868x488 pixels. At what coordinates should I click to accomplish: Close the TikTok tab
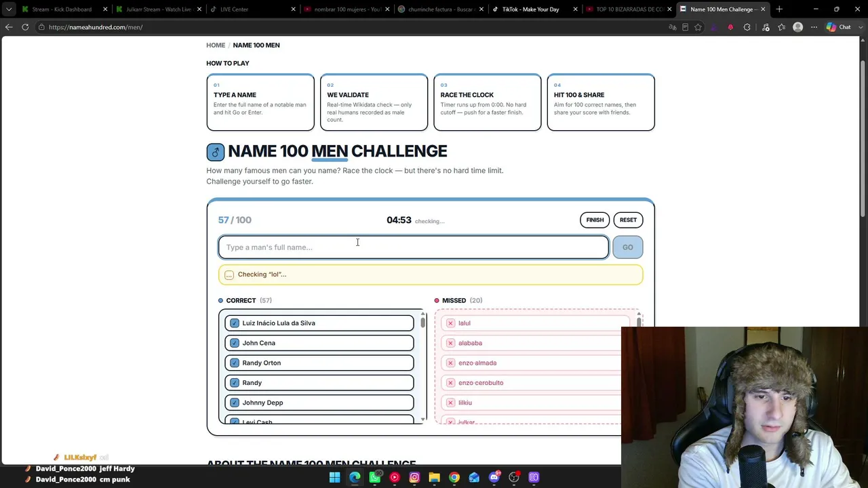pos(575,9)
